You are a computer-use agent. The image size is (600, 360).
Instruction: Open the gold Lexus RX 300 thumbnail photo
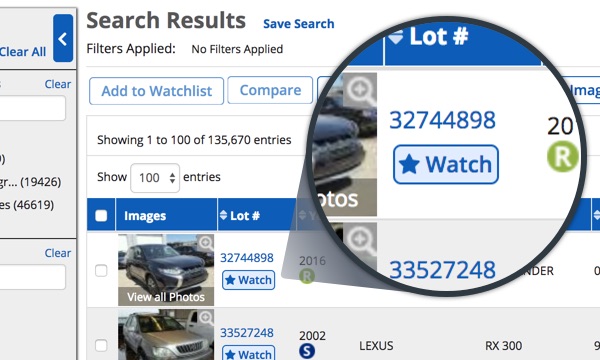pyautogui.click(x=166, y=335)
